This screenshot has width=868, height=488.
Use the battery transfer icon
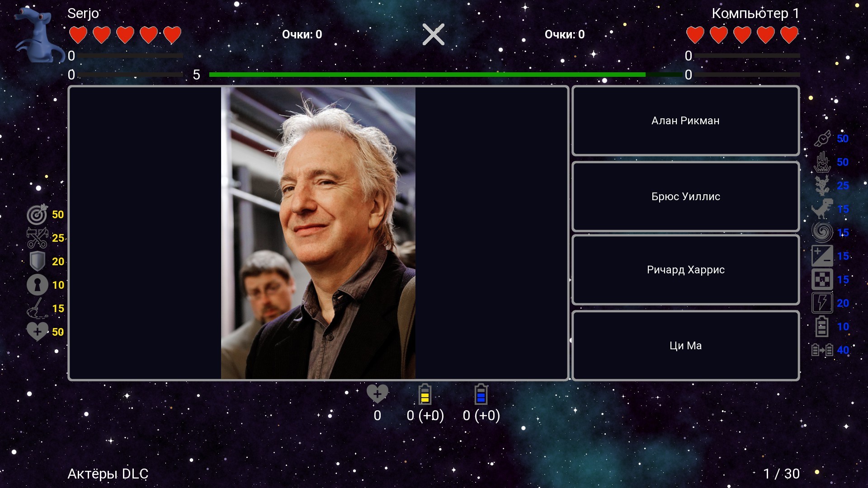tap(822, 350)
